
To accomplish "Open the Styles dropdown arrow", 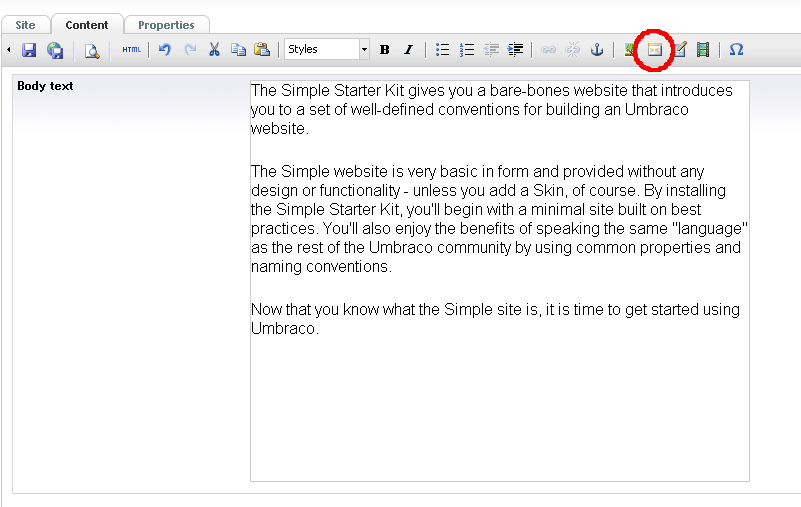I will pos(364,50).
